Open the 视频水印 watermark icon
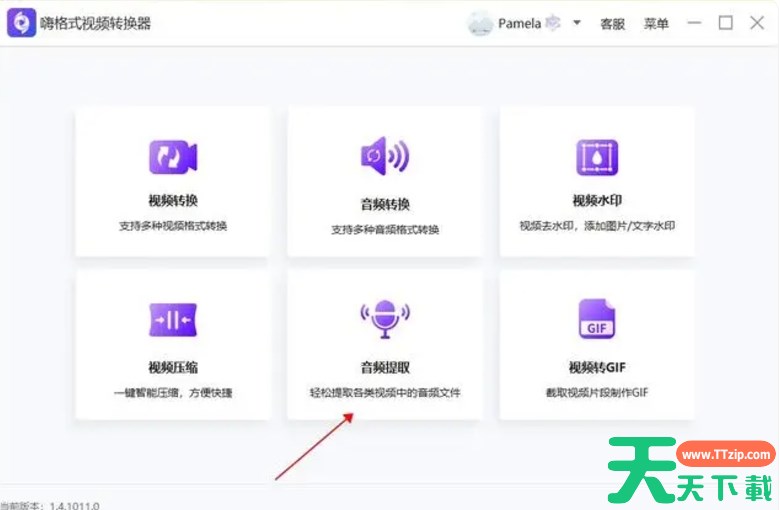Image resolution: width=780 pixels, height=510 pixels. [x=597, y=157]
